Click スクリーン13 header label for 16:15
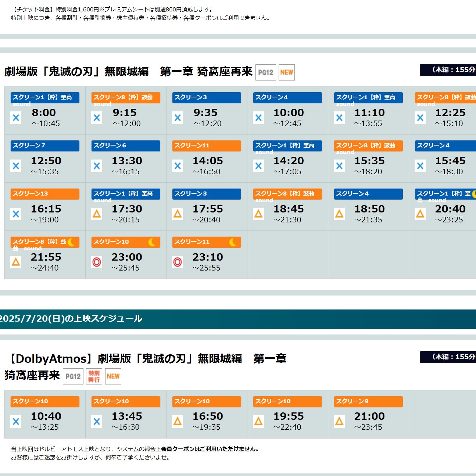476x476 pixels. point(45,194)
